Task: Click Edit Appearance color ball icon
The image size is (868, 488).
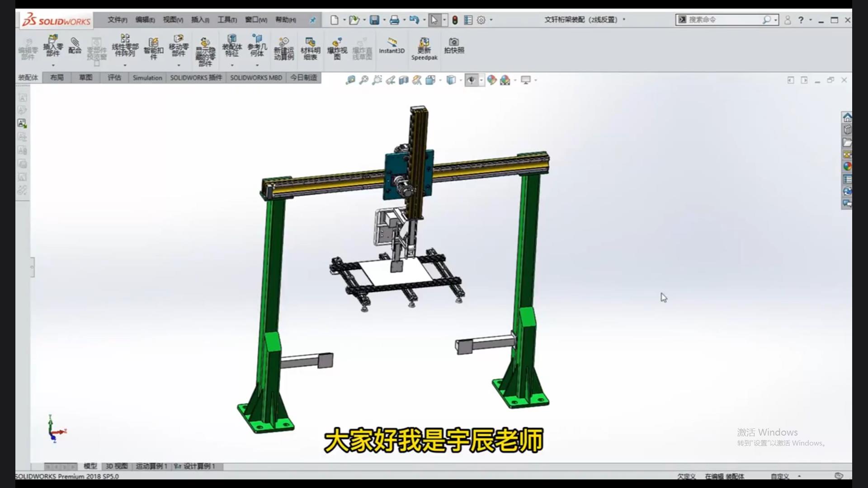Action: click(x=491, y=80)
